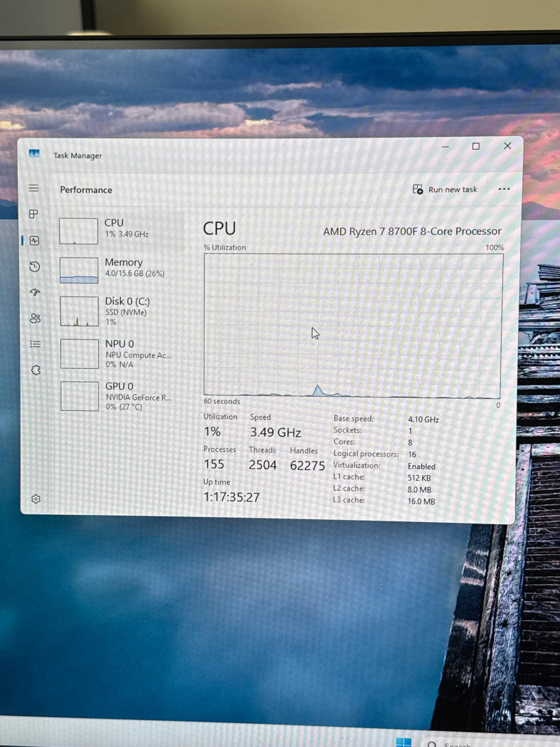Click Run new task button

tap(445, 189)
